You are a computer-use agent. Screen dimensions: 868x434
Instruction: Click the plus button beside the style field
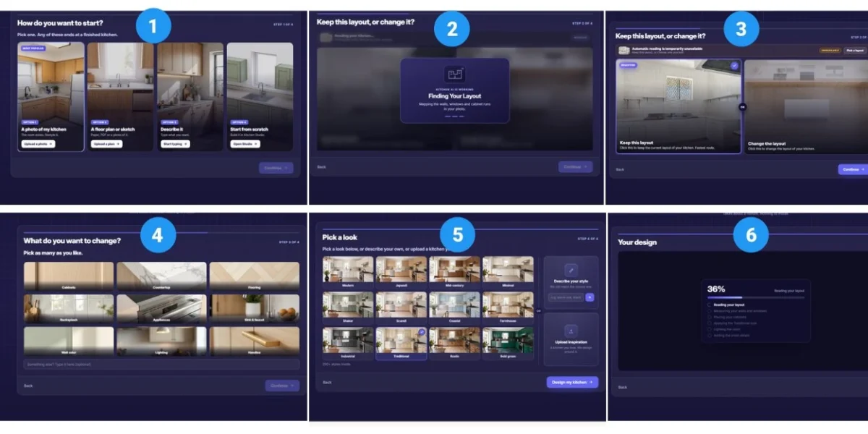(x=590, y=297)
